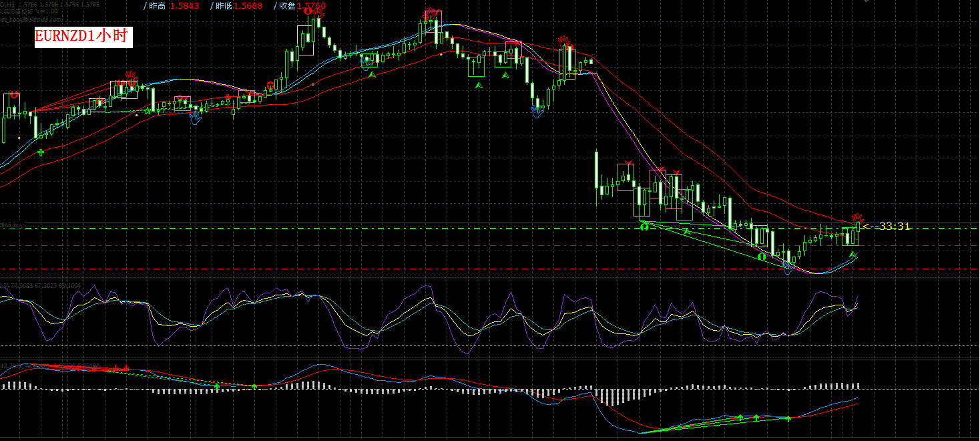Click the green arrowhead below the latest green box
The height and width of the screenshot is (441, 980).
[x=852, y=254]
